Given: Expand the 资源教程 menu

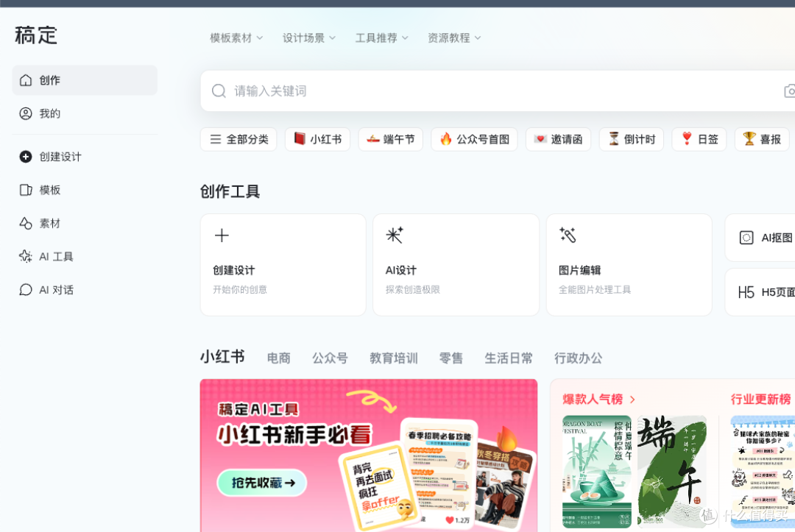Looking at the screenshot, I should [453, 38].
